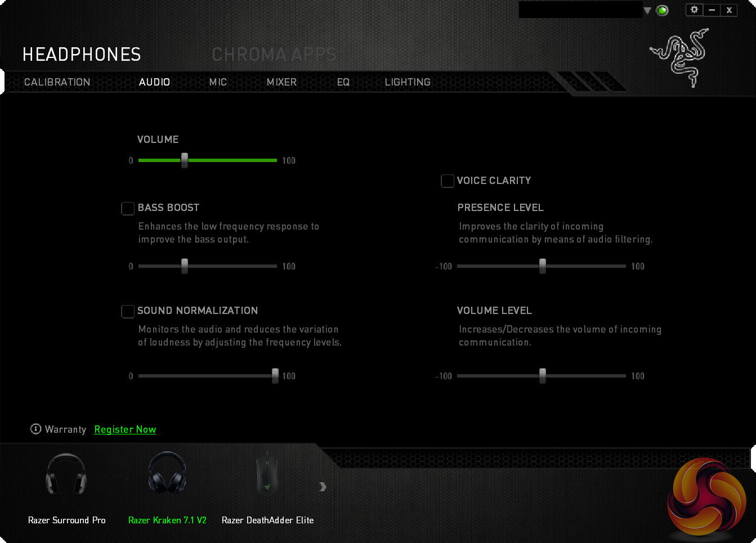Click the Razer Kraken 7.1 V2 label

[167, 520]
